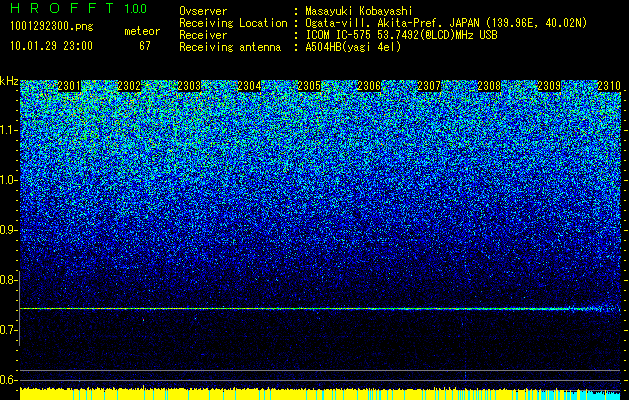Click the 1.1 frequency axis label
The width and height of the screenshot is (629, 400).
(x=8, y=131)
